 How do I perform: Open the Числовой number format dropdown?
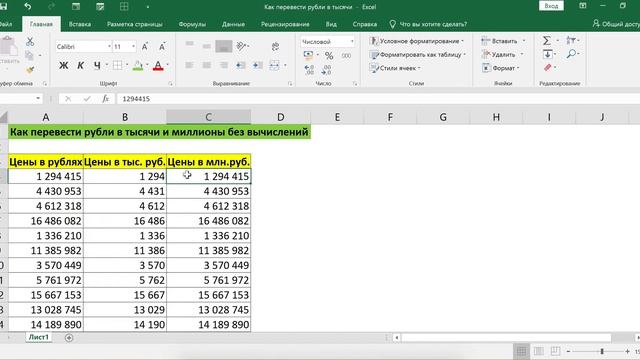(x=352, y=41)
